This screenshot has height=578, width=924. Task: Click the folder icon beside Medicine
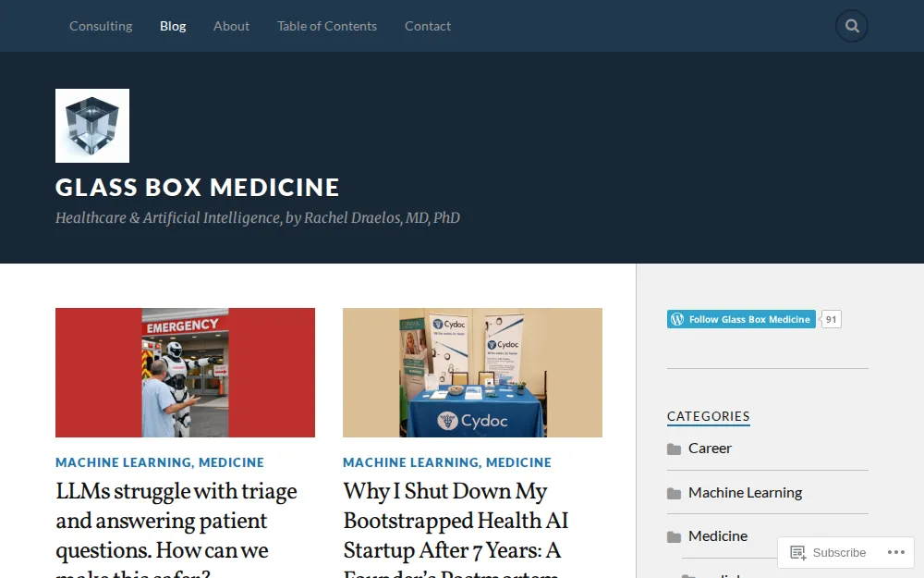pos(674,535)
